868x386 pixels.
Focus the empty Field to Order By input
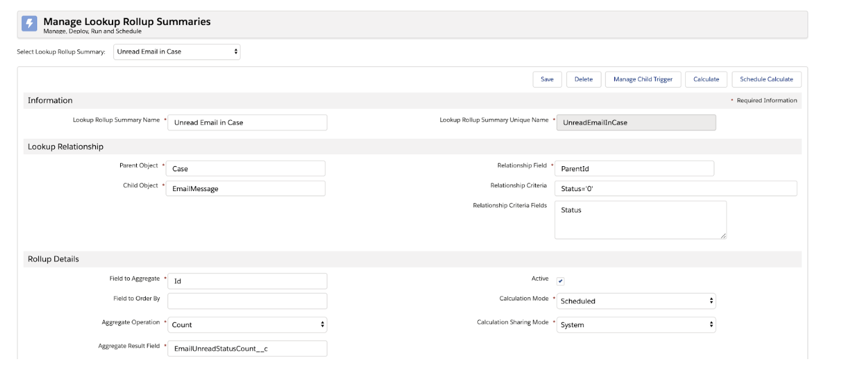tap(247, 301)
